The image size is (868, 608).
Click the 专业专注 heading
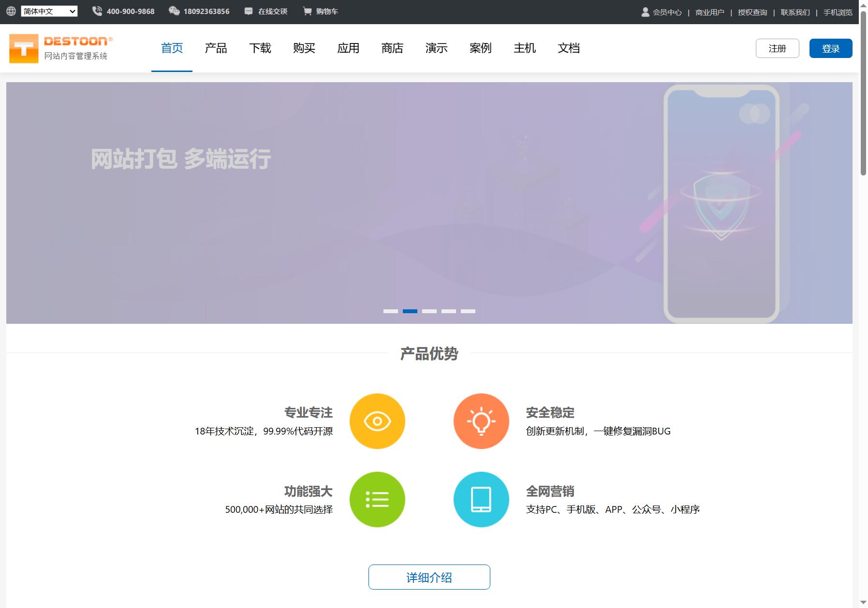point(309,413)
